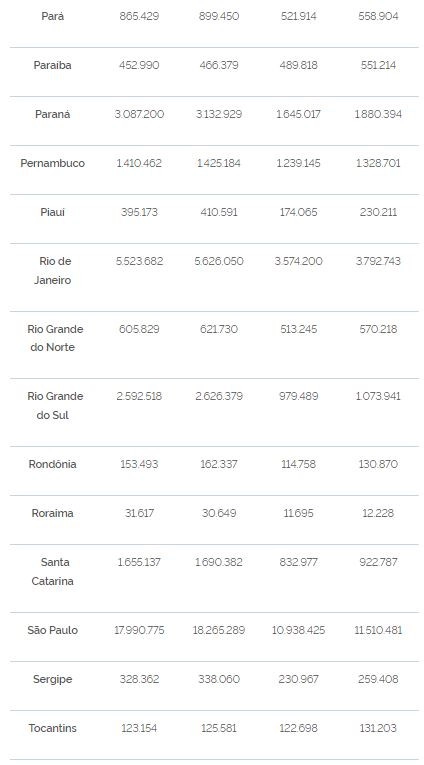Select the Sergipe row label
Viewport: 424px width, 765px height.
coord(53,679)
